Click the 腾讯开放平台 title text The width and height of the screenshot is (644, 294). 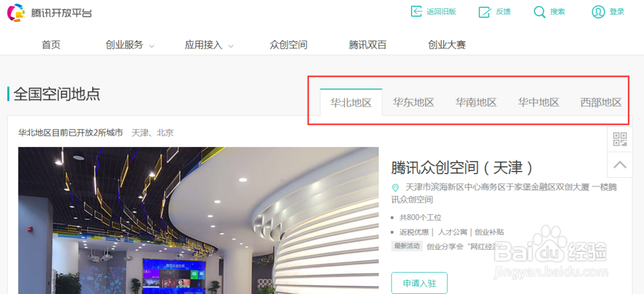click(61, 13)
